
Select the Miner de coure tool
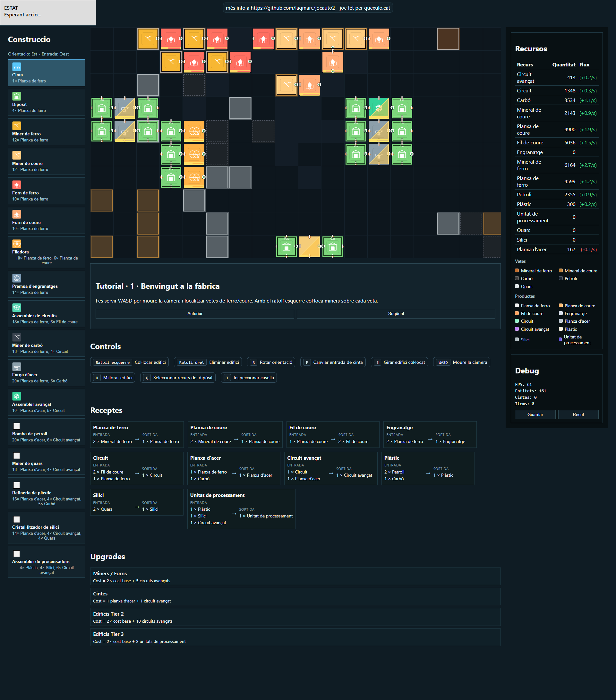point(46,161)
